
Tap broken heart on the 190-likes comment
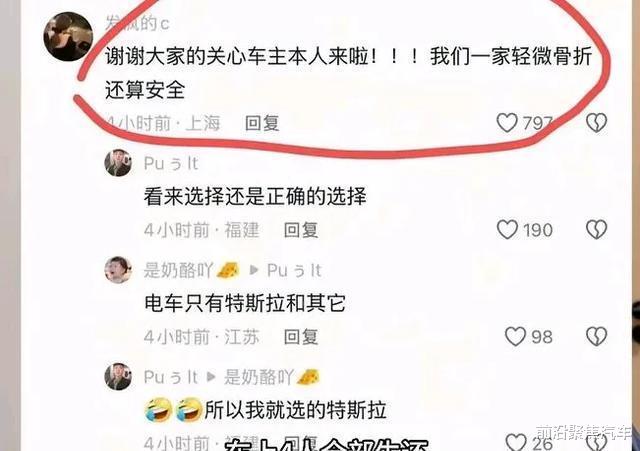coord(596,230)
